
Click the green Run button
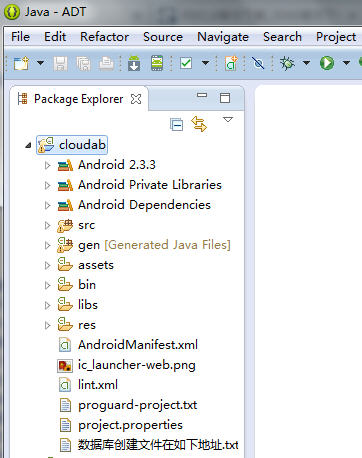327,63
